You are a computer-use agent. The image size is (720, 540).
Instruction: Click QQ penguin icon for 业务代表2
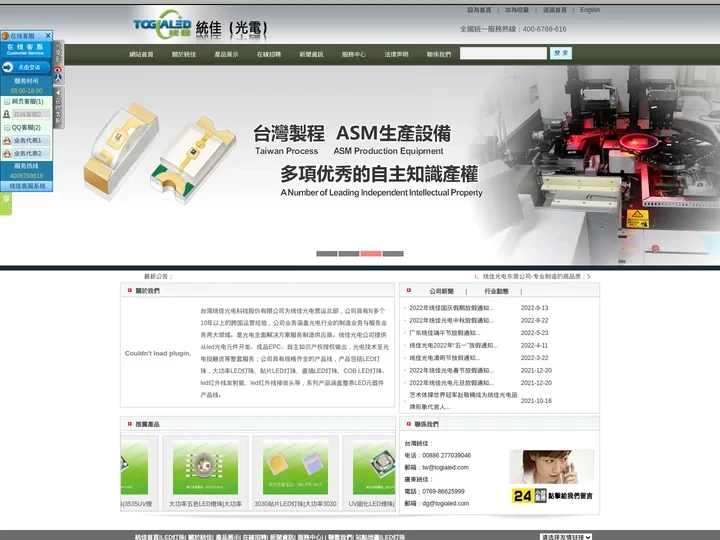point(7,153)
